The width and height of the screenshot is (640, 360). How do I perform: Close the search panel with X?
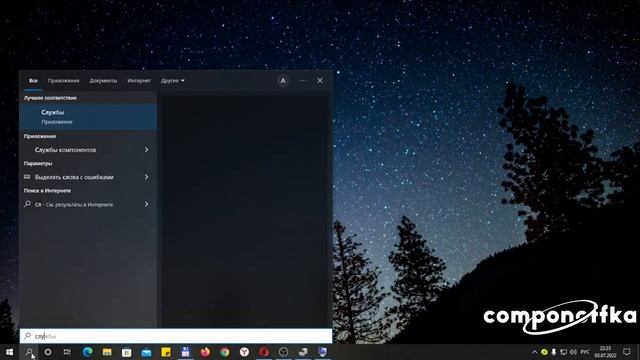[x=320, y=81]
